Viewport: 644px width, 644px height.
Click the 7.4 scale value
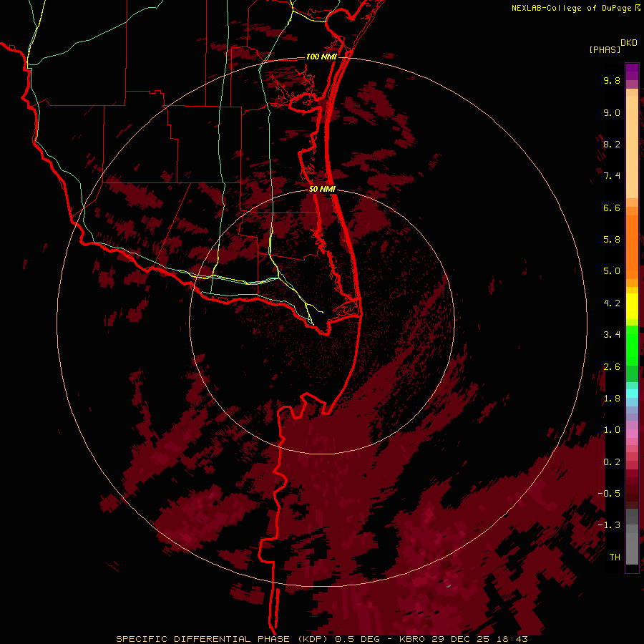coord(612,176)
